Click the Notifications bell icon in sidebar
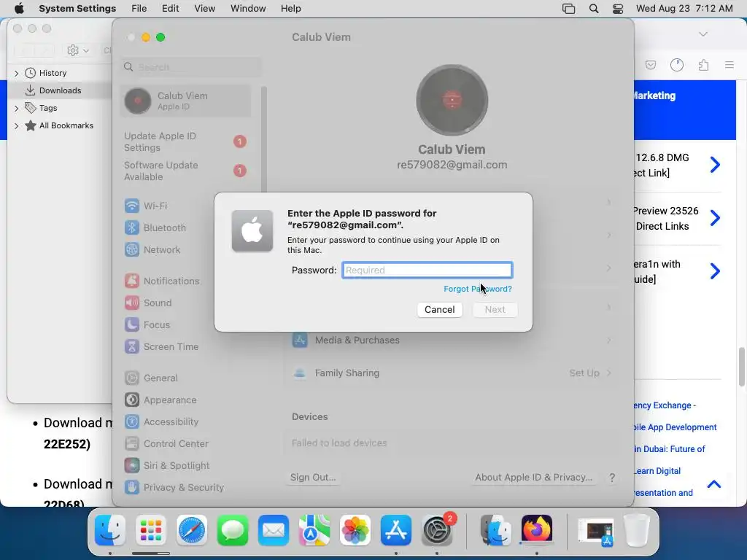 tap(132, 281)
